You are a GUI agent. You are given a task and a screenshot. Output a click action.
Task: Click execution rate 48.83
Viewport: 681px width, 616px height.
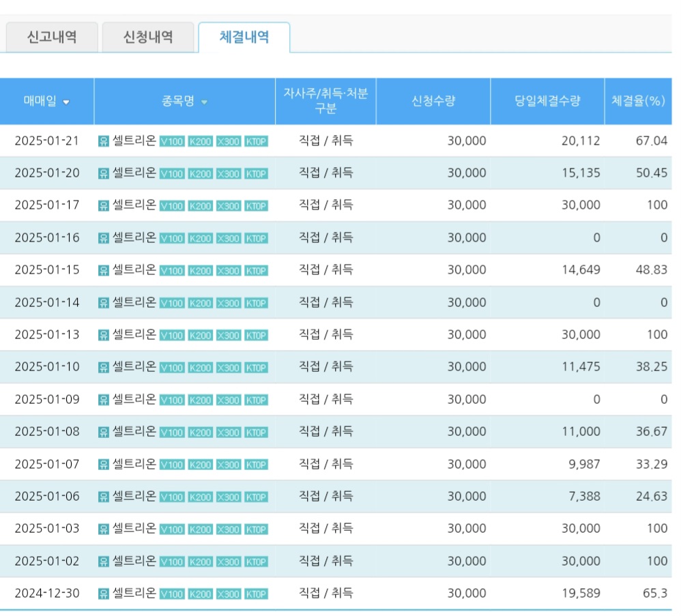(x=652, y=270)
